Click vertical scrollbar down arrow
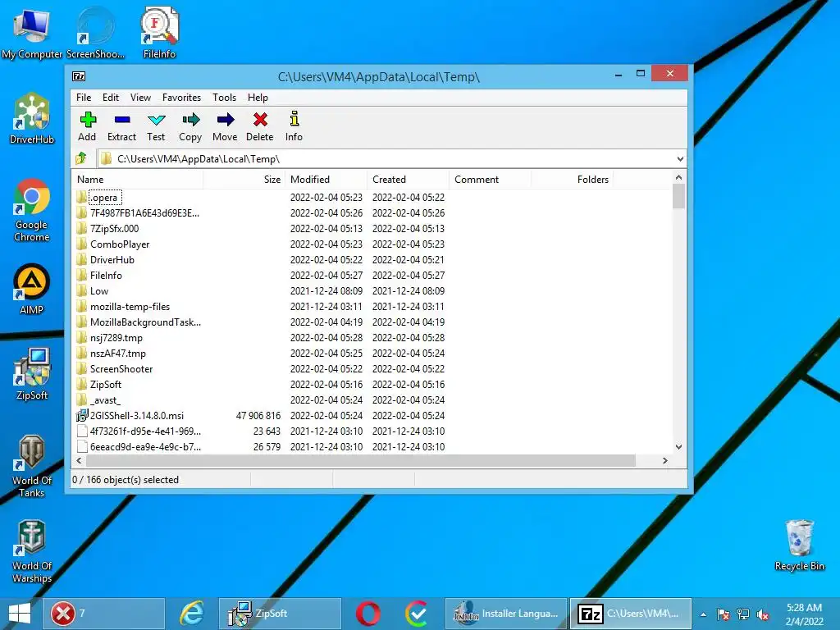 [678, 447]
